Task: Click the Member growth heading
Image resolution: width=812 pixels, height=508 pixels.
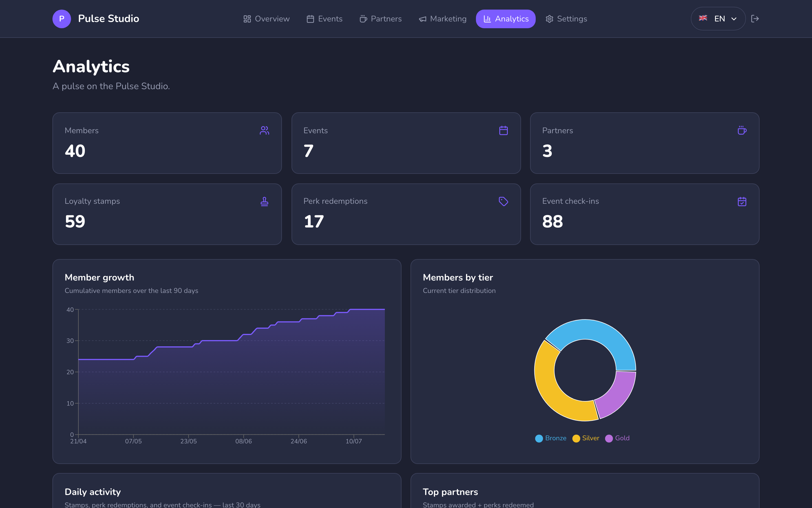Action: coord(99,277)
